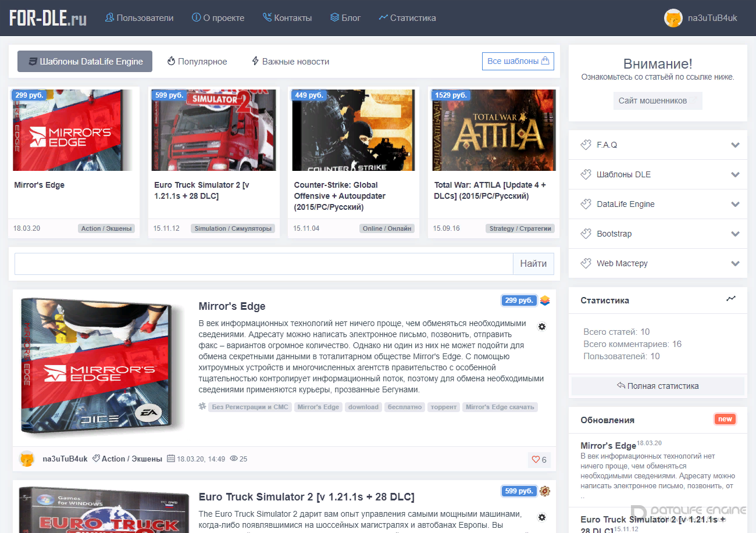The height and width of the screenshot is (533, 756).
Task: Click the gear icon beside Mirror's Edge article
Action: [x=542, y=327]
